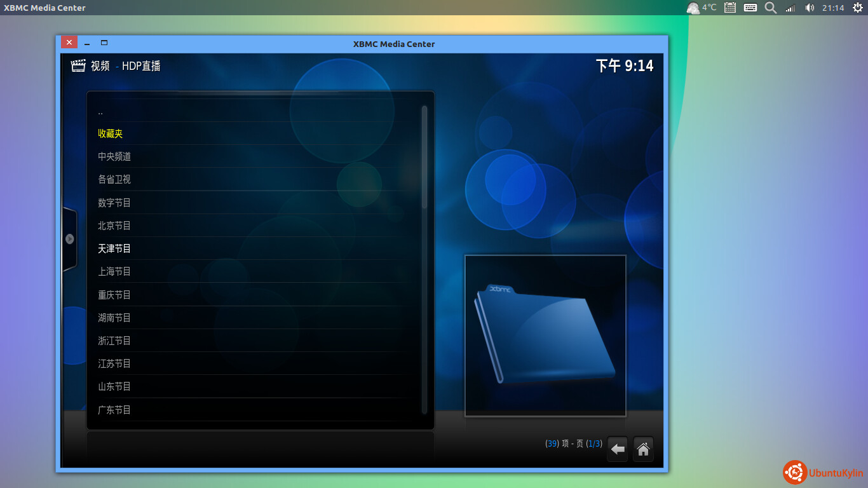
Task: Select the 天津节目 entry
Action: click(x=254, y=248)
